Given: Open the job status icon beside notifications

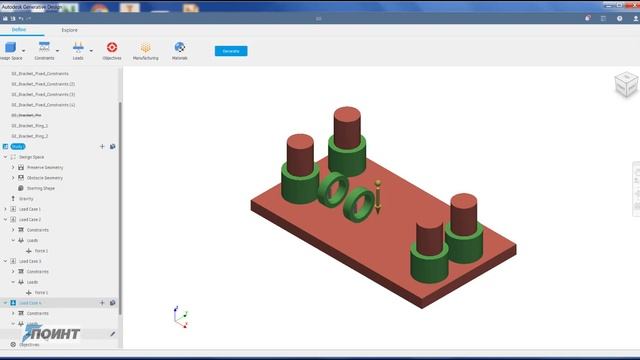Looking at the screenshot, I should (x=604, y=18).
